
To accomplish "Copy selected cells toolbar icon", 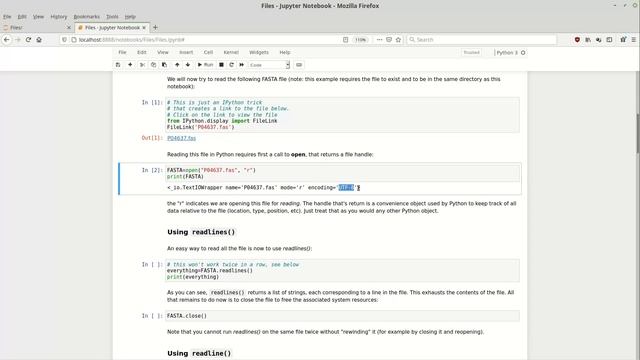I will pyautogui.click(x=153, y=65).
